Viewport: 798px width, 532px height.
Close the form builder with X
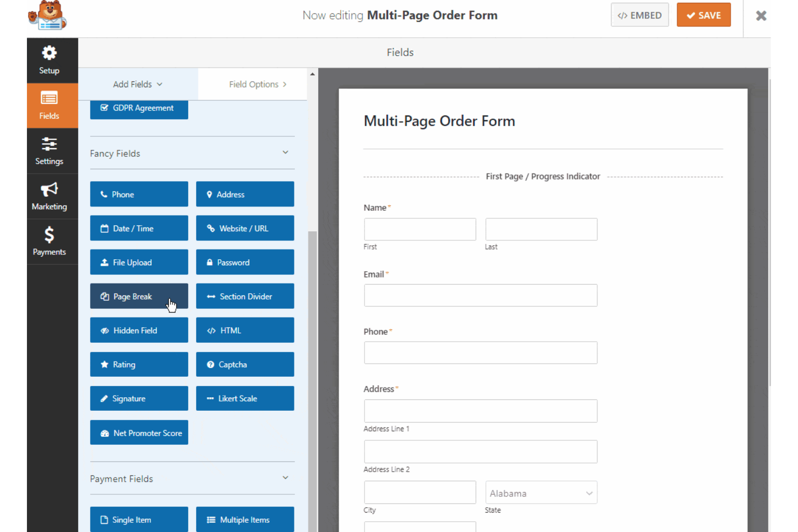[x=761, y=16]
